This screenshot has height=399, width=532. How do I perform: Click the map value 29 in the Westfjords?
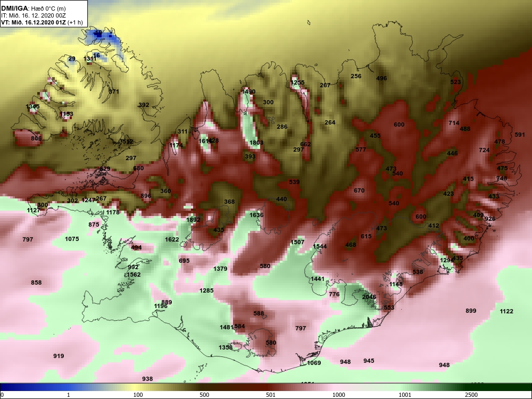[x=72, y=59]
